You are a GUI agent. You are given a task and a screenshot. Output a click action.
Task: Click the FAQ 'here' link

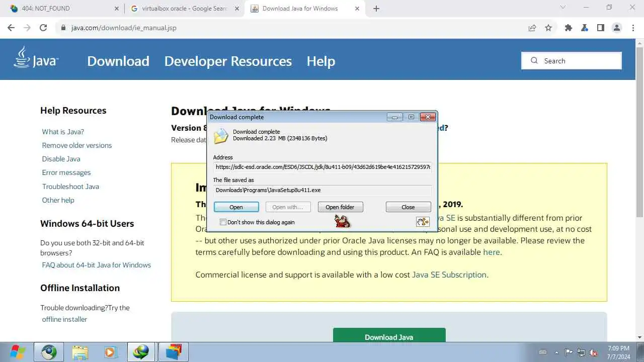(492, 252)
